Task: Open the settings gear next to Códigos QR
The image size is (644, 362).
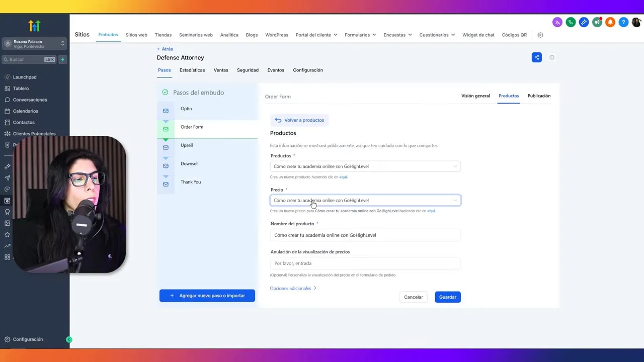Action: click(x=540, y=35)
